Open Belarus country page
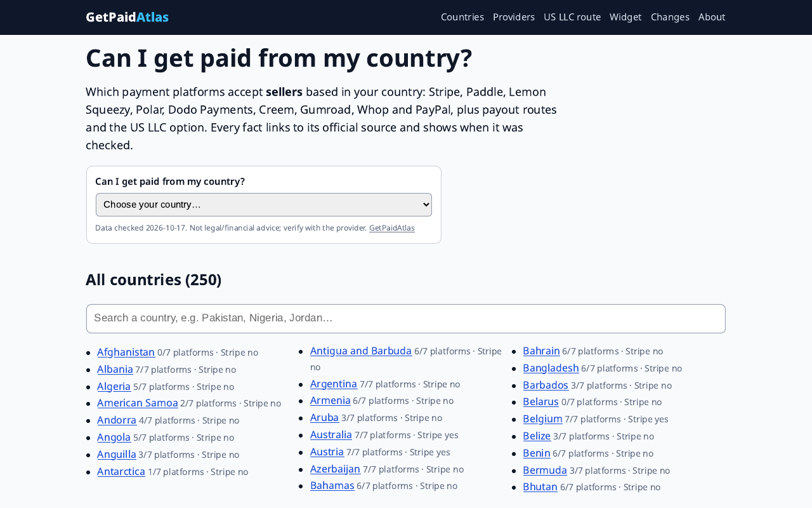812x508 pixels. point(540,401)
